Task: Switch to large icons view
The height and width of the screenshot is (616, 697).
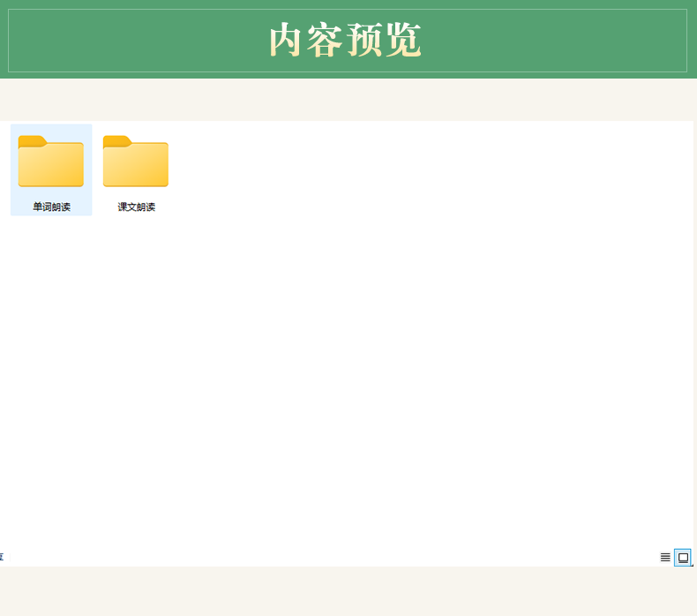Action: click(683, 557)
